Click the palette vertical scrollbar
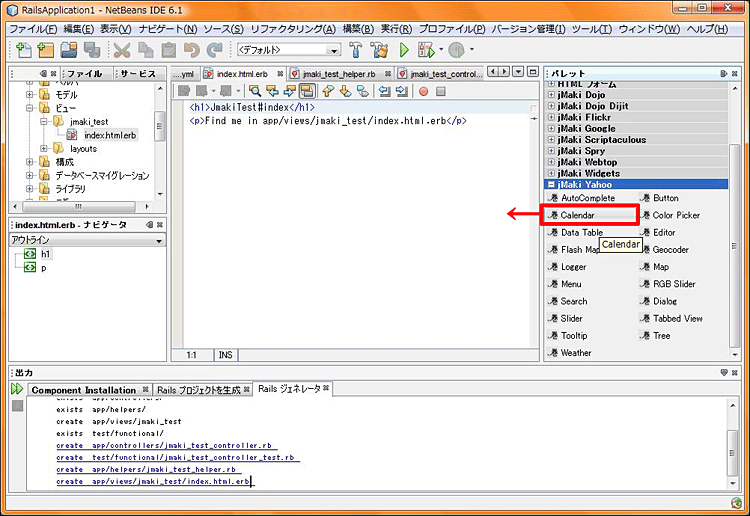750x516 pixels. pos(734,245)
